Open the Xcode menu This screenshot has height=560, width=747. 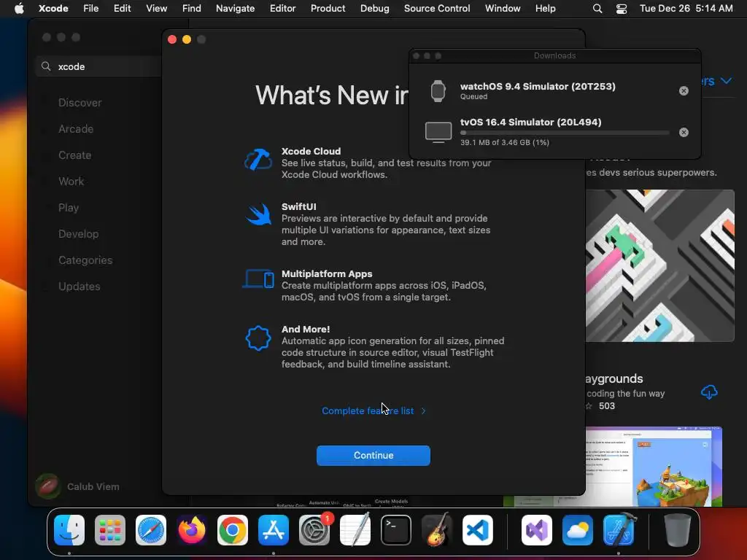53,8
